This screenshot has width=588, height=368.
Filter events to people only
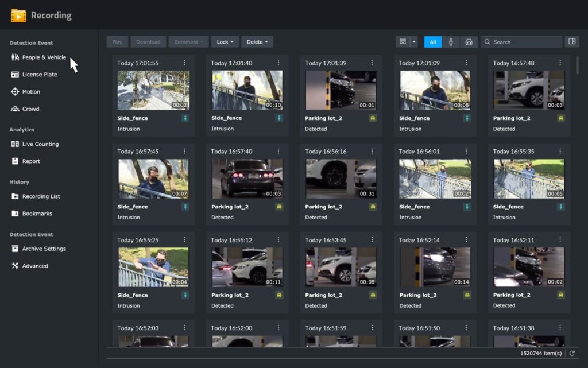coord(451,42)
